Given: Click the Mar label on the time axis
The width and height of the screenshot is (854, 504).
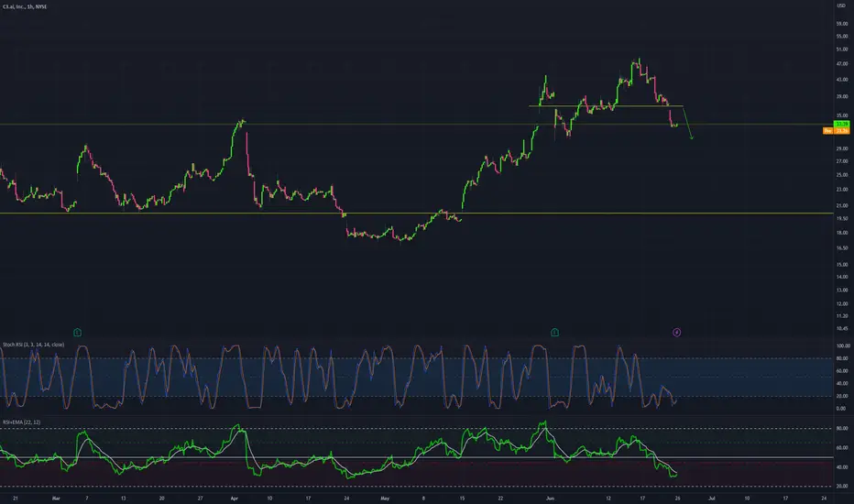Looking at the screenshot, I should coord(56,498).
